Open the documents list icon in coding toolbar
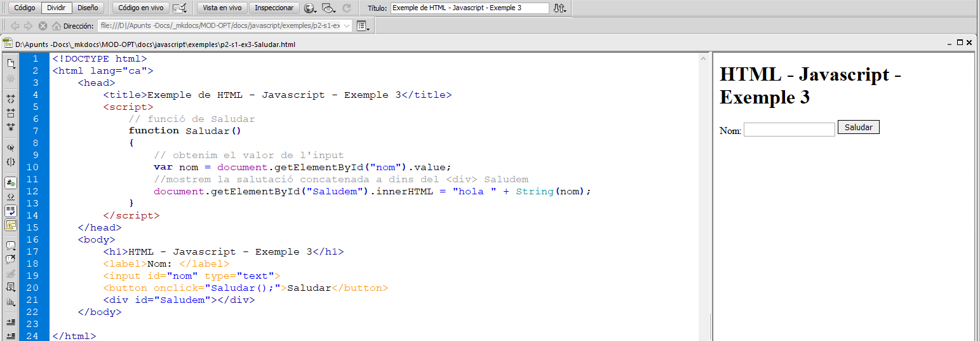This screenshot has height=341, width=980. tap(11, 63)
